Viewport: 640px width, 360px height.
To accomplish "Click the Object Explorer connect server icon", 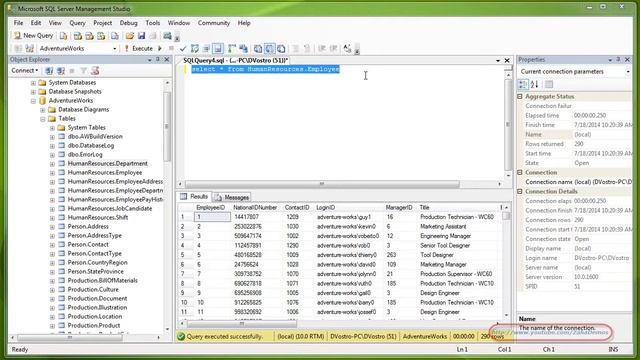I will 49,71.
